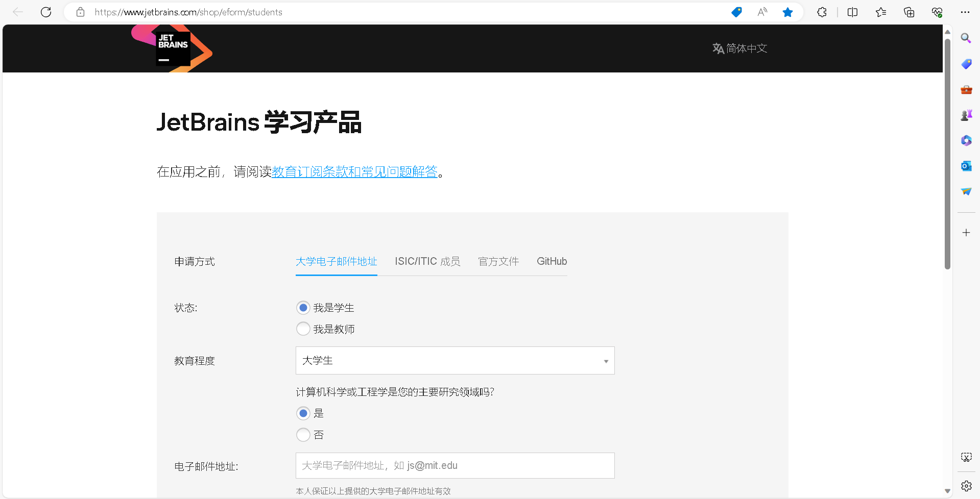Reload the page with the refresh icon

point(46,12)
